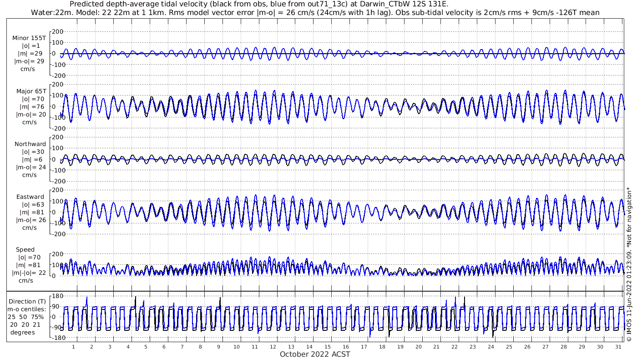
Task: Select the 'Major 65T' panel label
Action: pyautogui.click(x=31, y=91)
